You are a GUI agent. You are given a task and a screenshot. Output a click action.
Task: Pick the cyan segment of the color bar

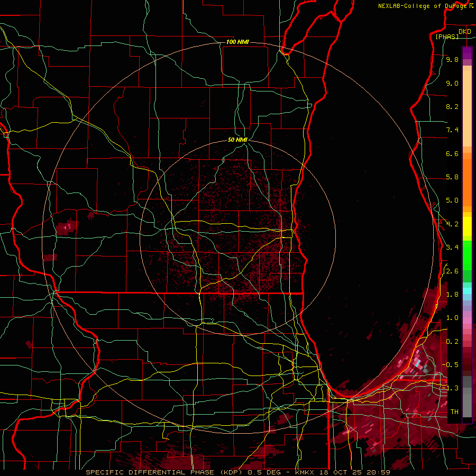coord(467,290)
